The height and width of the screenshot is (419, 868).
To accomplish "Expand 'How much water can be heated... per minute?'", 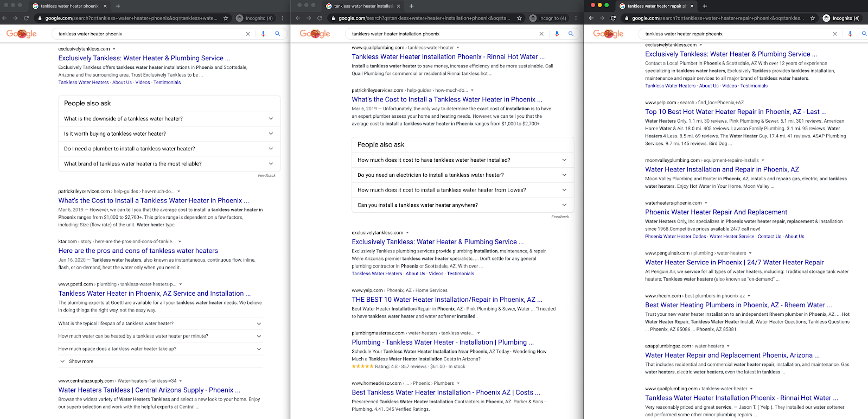I will point(160,336).
